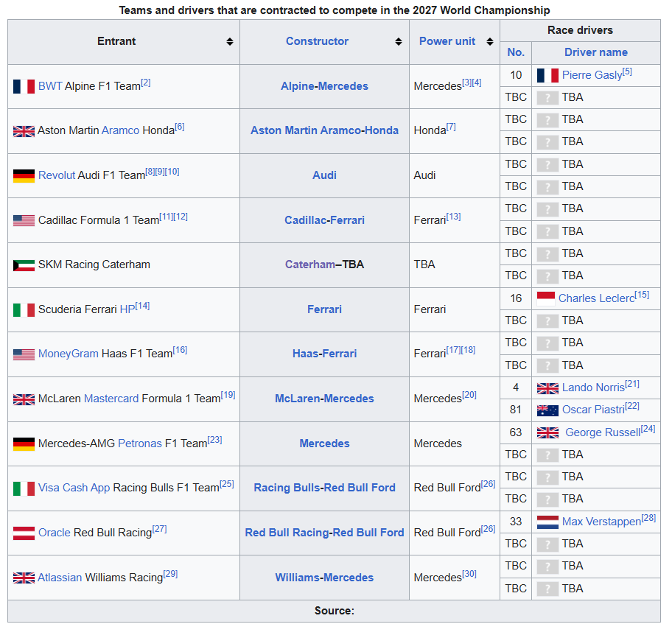Click UK flag beside Aston Martin Aramco Honda
This screenshot has width=672, height=624.
(x=24, y=130)
